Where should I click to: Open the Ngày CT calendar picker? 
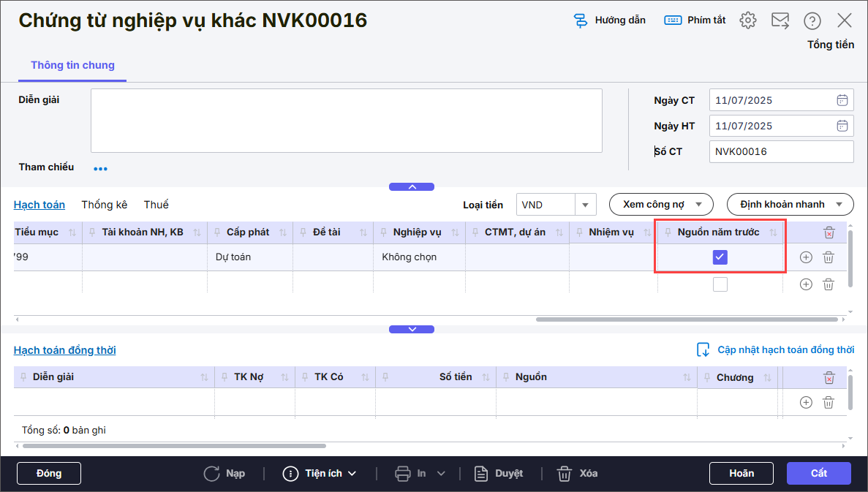(x=842, y=100)
